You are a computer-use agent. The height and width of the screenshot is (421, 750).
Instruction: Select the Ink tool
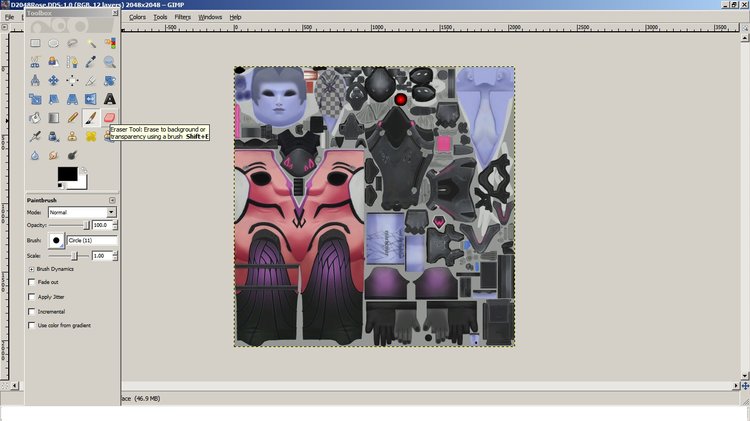[54, 137]
